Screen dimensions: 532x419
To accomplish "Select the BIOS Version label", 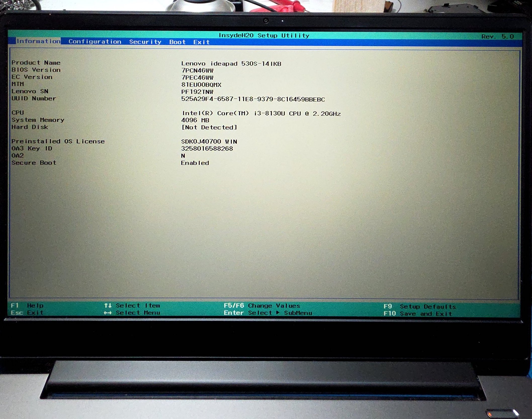I will click(x=36, y=70).
